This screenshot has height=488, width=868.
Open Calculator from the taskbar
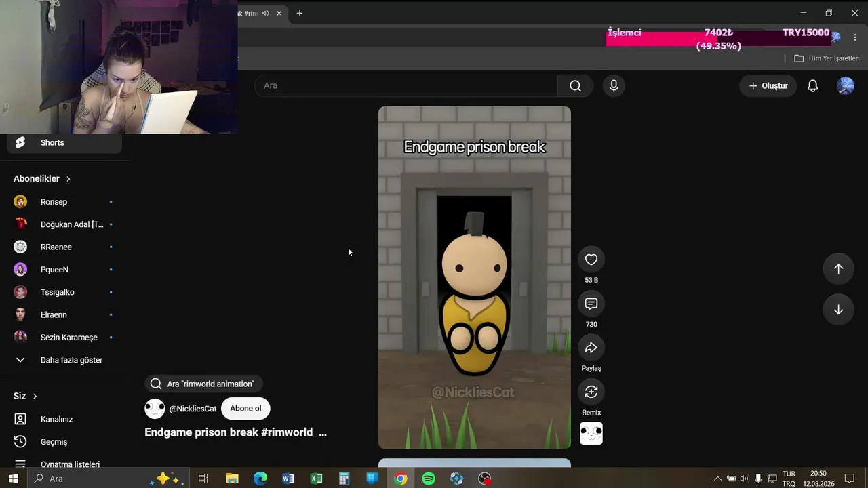(344, 479)
